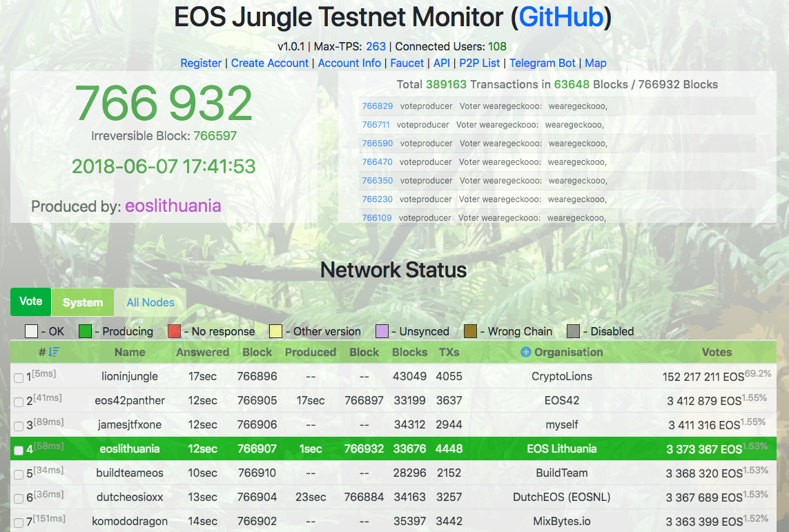
Task: Click producer name eoslithuania near the block number
Action: 173,206
